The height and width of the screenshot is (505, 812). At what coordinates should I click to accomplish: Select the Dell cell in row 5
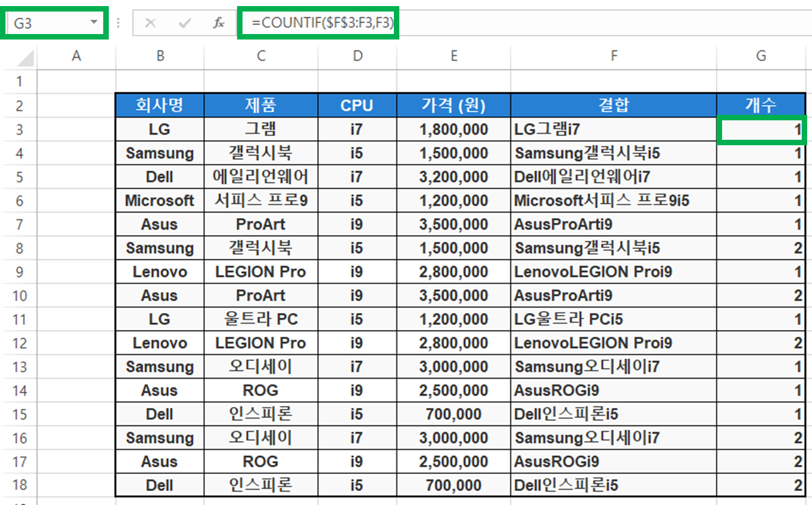point(160,177)
